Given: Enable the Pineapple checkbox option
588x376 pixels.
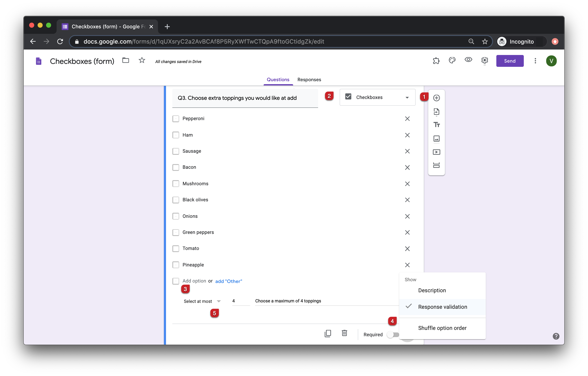Looking at the screenshot, I should [176, 265].
